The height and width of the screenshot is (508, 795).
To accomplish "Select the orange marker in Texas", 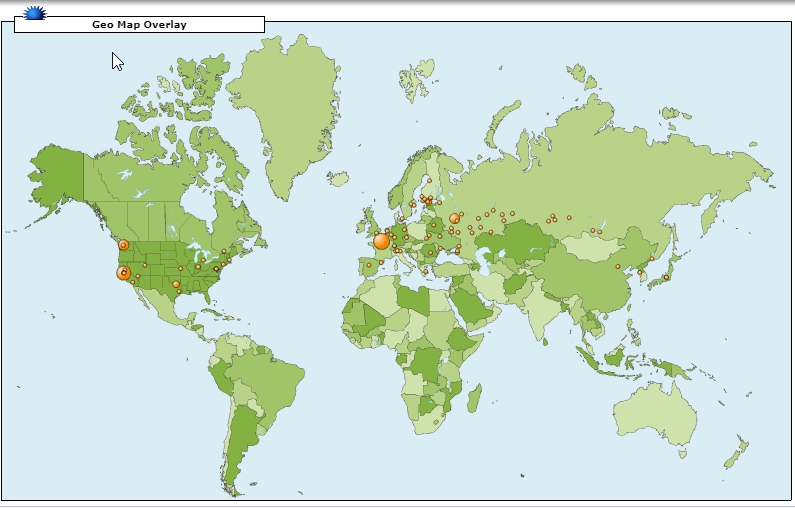I will tap(176, 284).
